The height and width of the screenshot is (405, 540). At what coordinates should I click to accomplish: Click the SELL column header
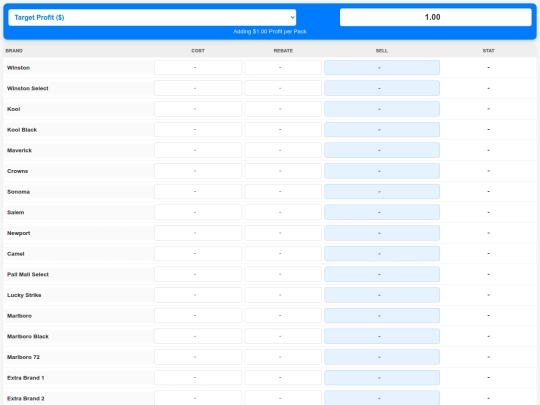pos(382,51)
